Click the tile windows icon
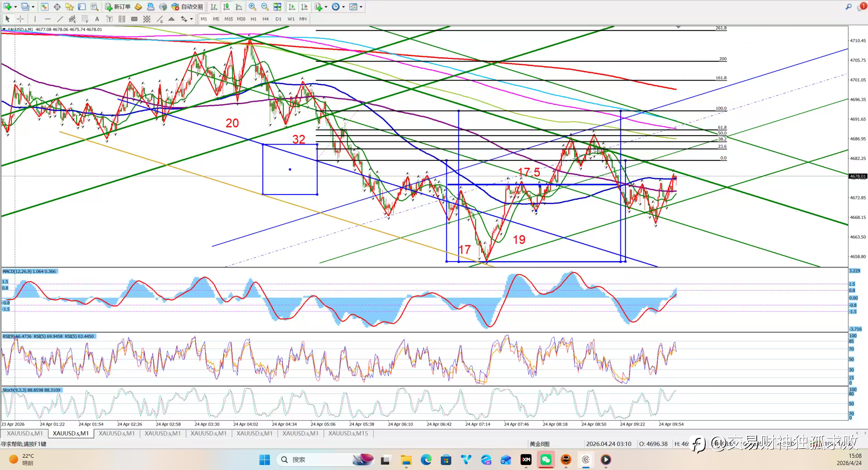The height and width of the screenshot is (470, 868). click(x=277, y=7)
